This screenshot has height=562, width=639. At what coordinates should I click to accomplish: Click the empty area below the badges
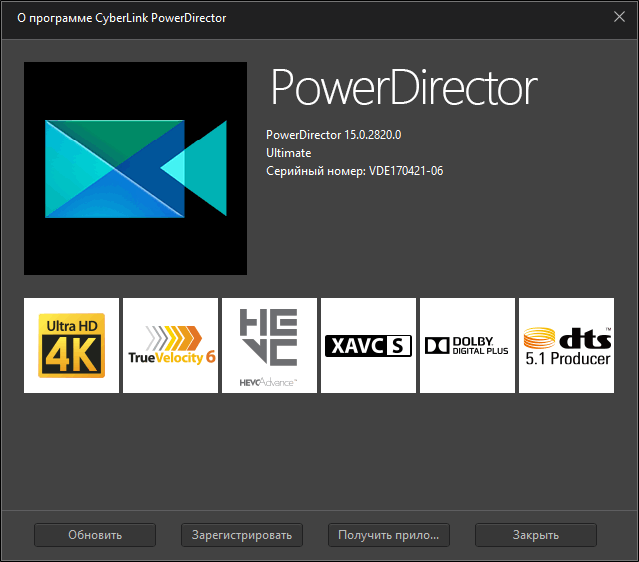pos(319,450)
